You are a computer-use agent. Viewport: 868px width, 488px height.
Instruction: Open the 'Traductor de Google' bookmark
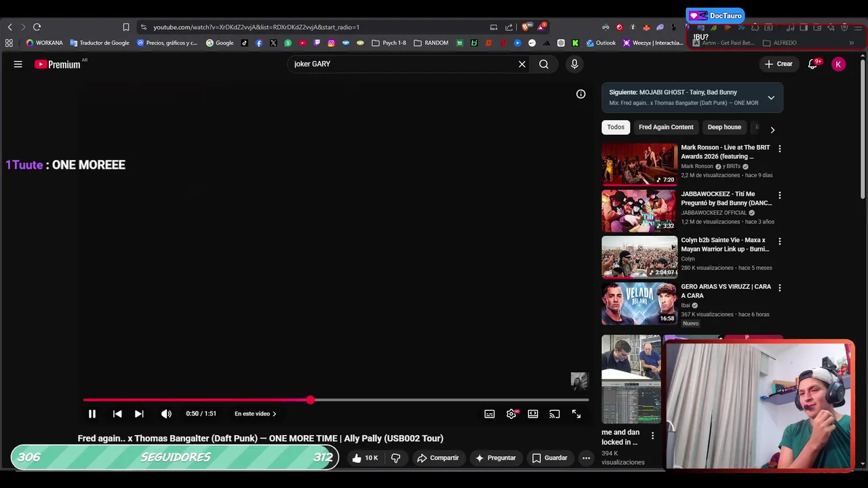point(99,43)
